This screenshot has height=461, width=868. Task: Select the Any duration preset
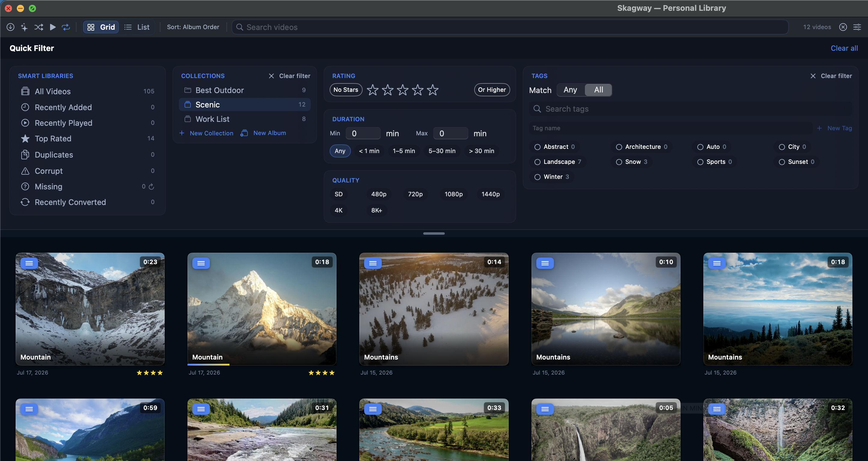coord(340,151)
